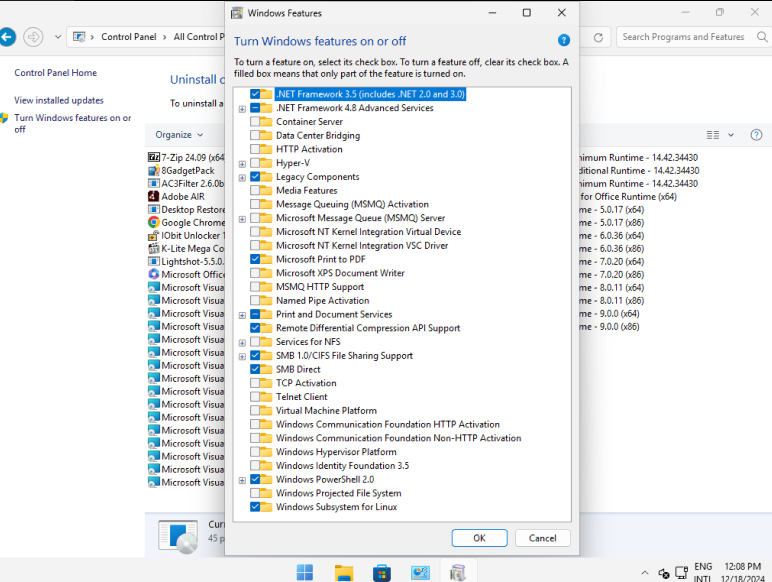Open Control Panel Home link
The image size is (772, 582).
[x=56, y=73]
